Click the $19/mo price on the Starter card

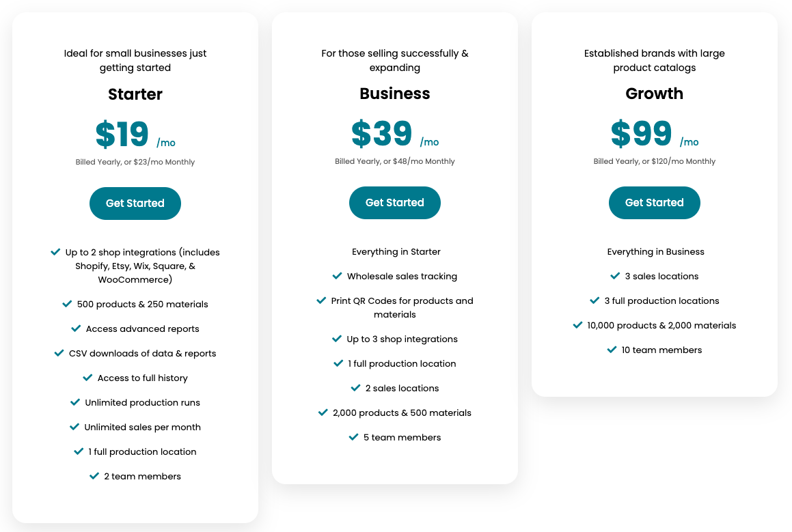click(121, 135)
